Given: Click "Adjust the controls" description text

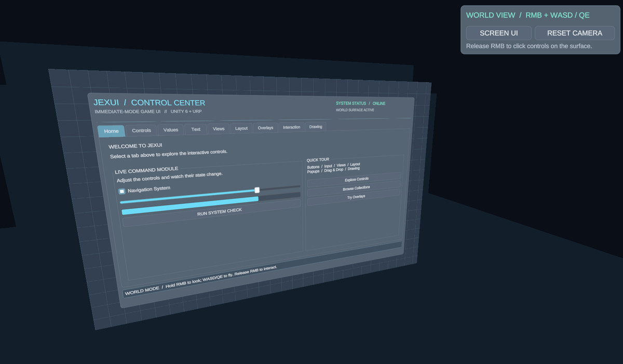Looking at the screenshot, I should pyautogui.click(x=170, y=177).
